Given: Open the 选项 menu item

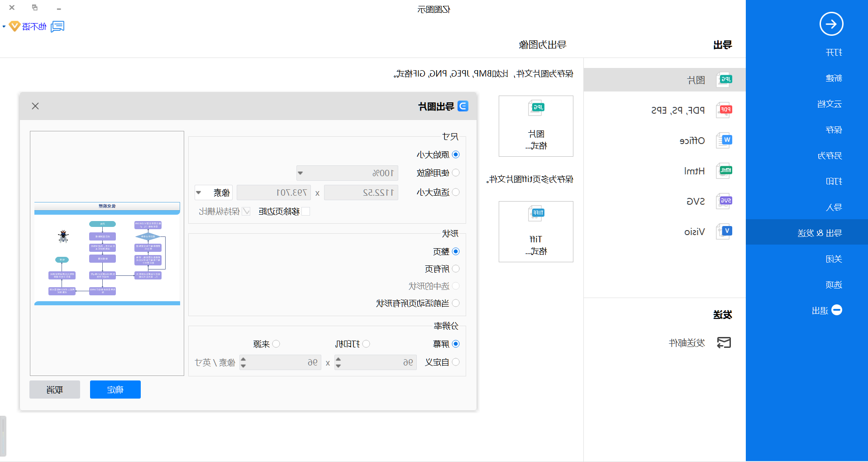Looking at the screenshot, I should coord(834,285).
